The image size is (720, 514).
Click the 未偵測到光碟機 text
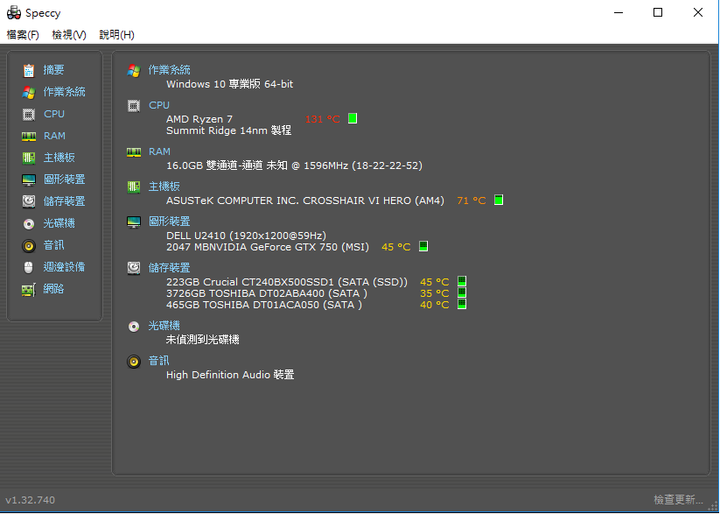tap(202, 340)
